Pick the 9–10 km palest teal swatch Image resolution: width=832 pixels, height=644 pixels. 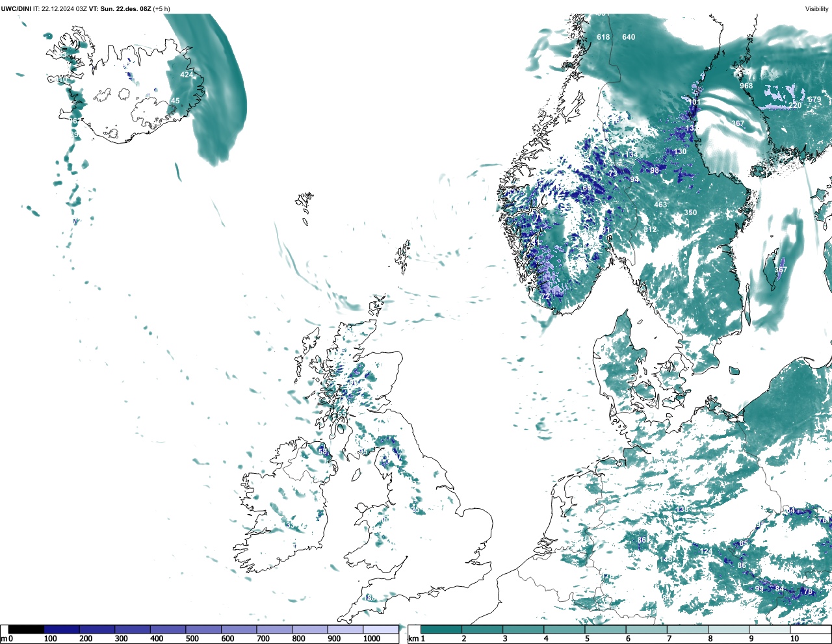pos(770,630)
